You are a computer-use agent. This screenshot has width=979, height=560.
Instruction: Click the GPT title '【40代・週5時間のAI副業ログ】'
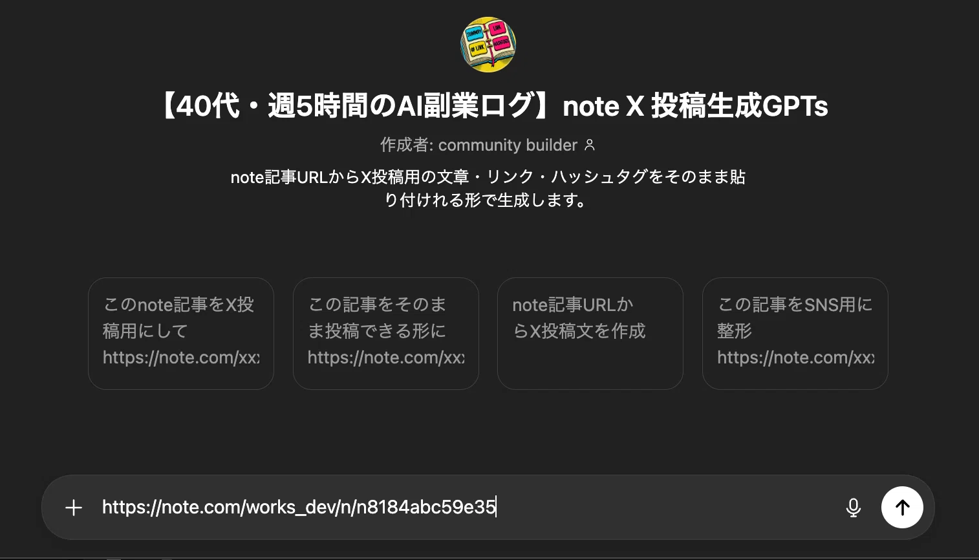355,105
